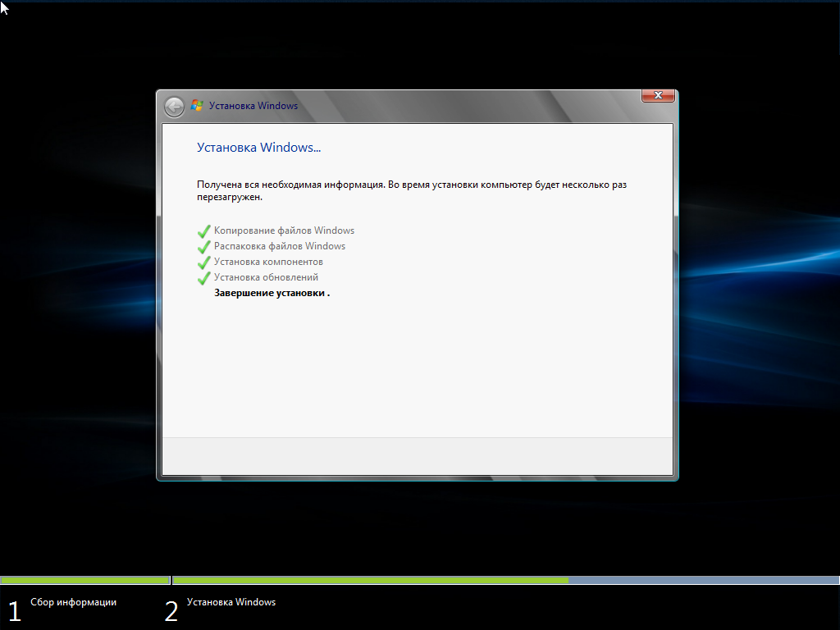
Task: Click the Windows flag logo in title bar
Action: pos(197,106)
